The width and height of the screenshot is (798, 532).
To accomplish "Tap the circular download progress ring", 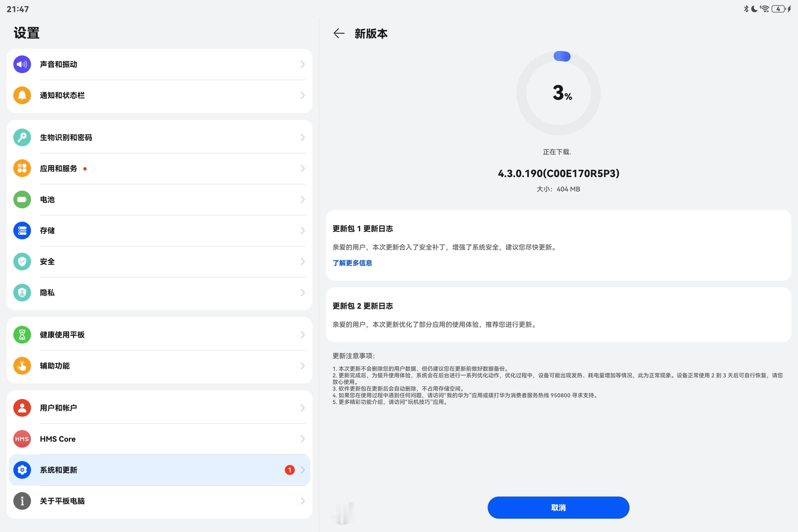I will pyautogui.click(x=558, y=93).
